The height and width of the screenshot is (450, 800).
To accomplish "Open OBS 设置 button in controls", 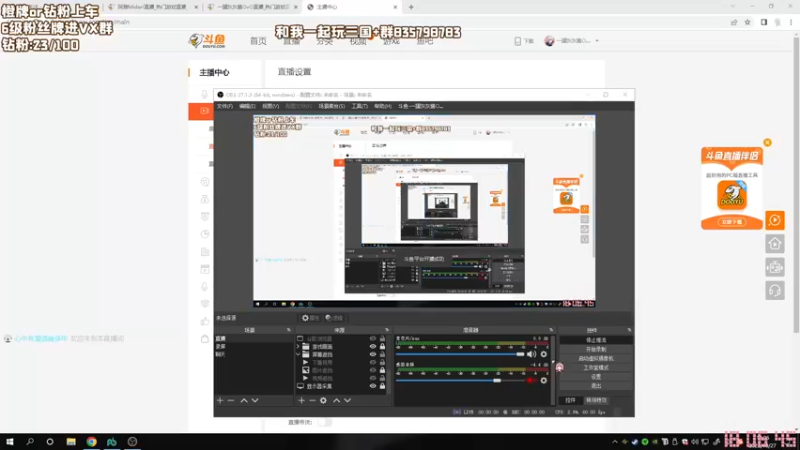I will pyautogui.click(x=596, y=377).
